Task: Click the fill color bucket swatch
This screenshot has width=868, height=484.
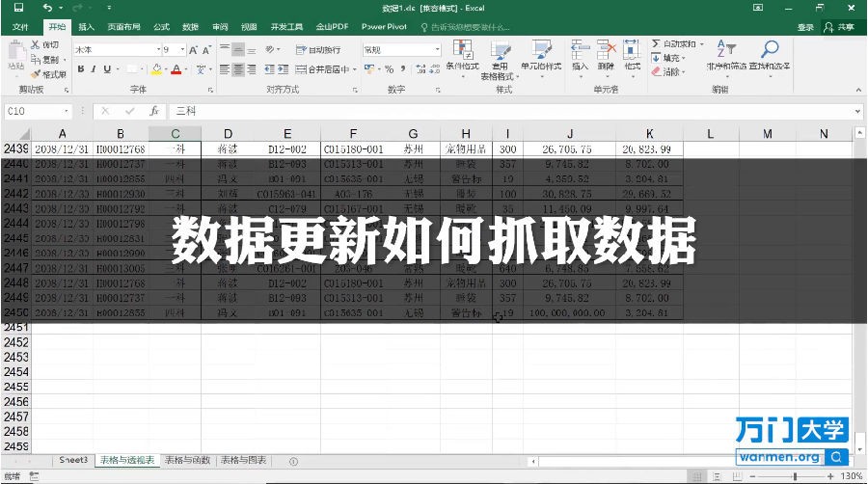Action: click(x=156, y=69)
